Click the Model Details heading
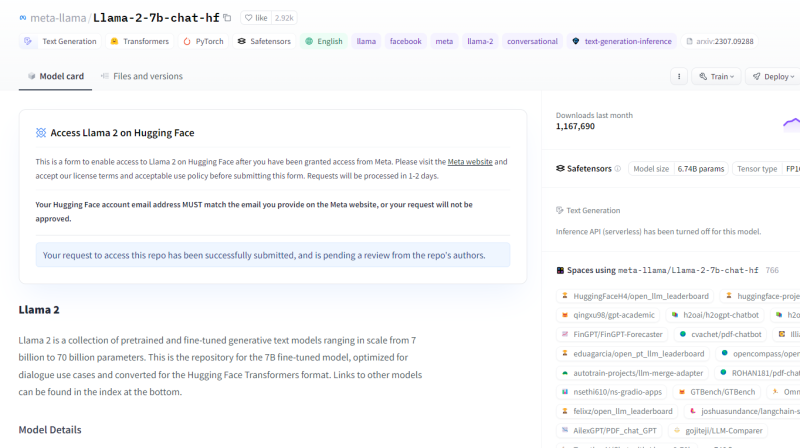This screenshot has width=800, height=448. click(50, 430)
